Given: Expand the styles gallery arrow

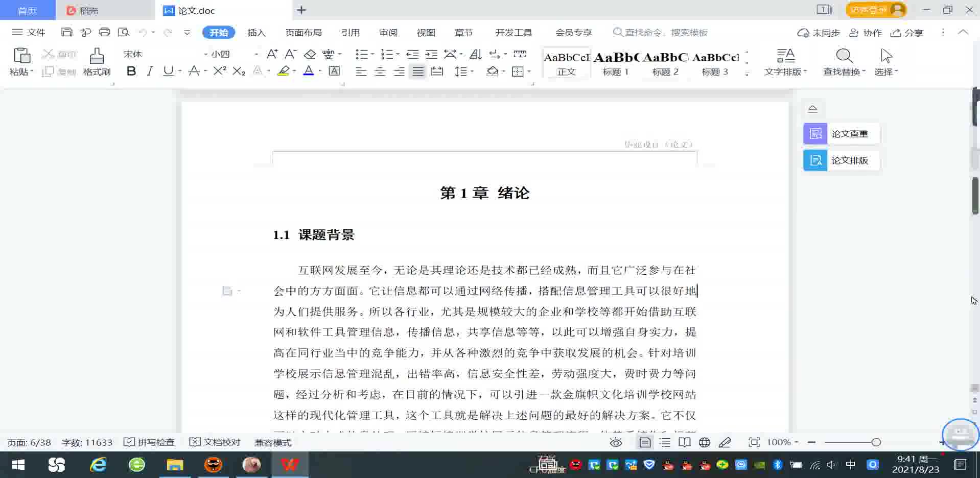Looking at the screenshot, I should pyautogui.click(x=747, y=74).
